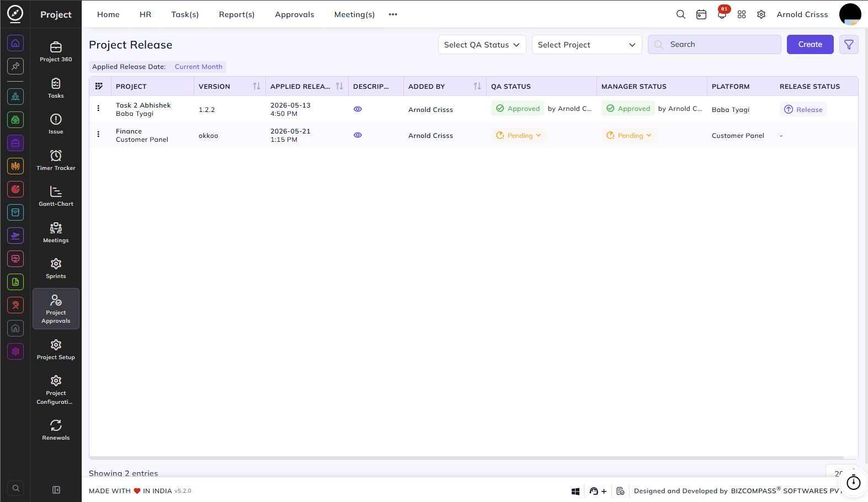
Task: Go to Meetings in the sidebar
Action: (56, 233)
